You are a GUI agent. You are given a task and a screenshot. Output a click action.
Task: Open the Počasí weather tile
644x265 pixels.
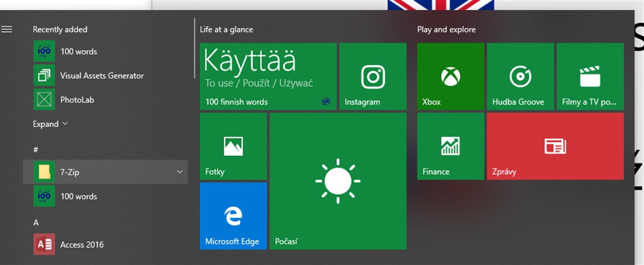338,181
